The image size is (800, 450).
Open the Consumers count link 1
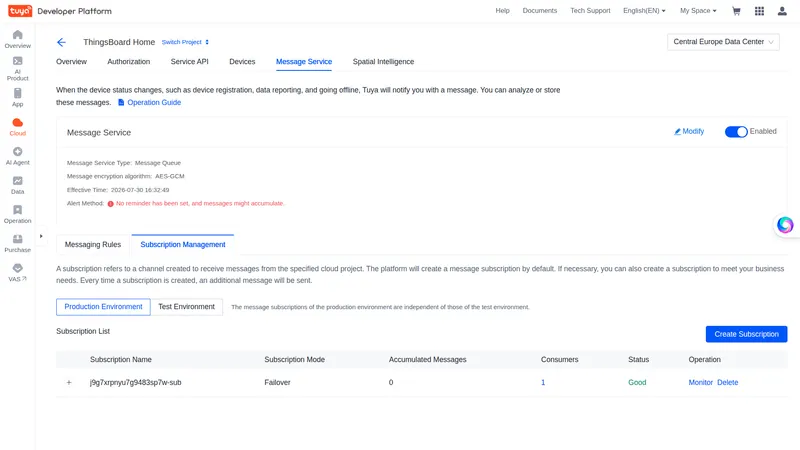pyautogui.click(x=543, y=382)
